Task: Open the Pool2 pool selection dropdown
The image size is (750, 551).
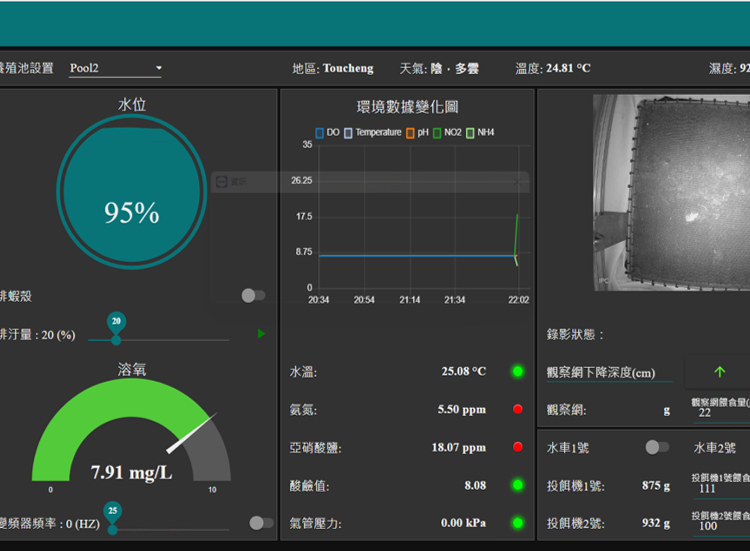Action: 115,69
